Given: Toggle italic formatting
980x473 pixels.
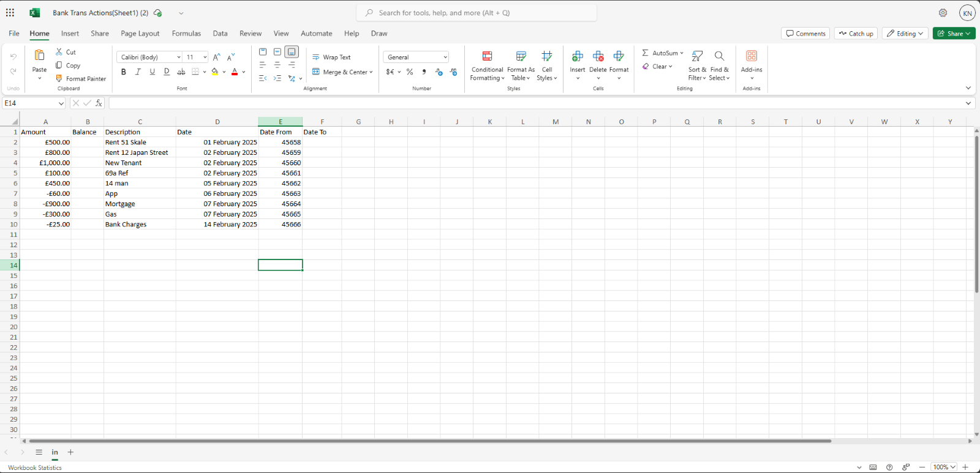Looking at the screenshot, I should [138, 72].
